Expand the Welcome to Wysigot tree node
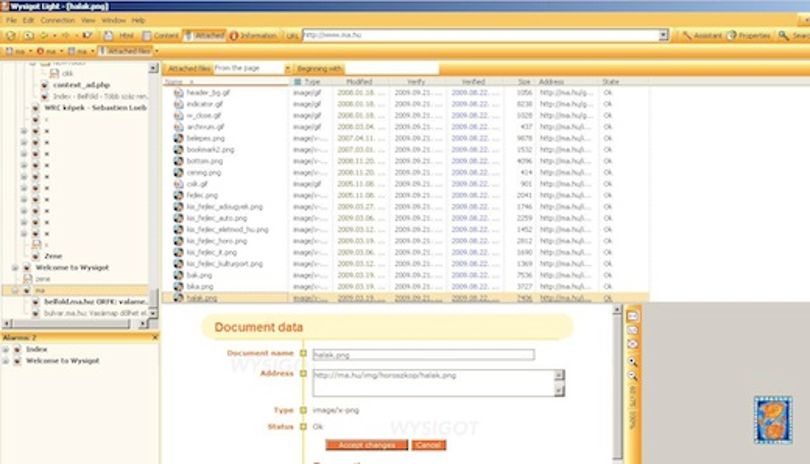This screenshot has width=810, height=464. [15, 268]
